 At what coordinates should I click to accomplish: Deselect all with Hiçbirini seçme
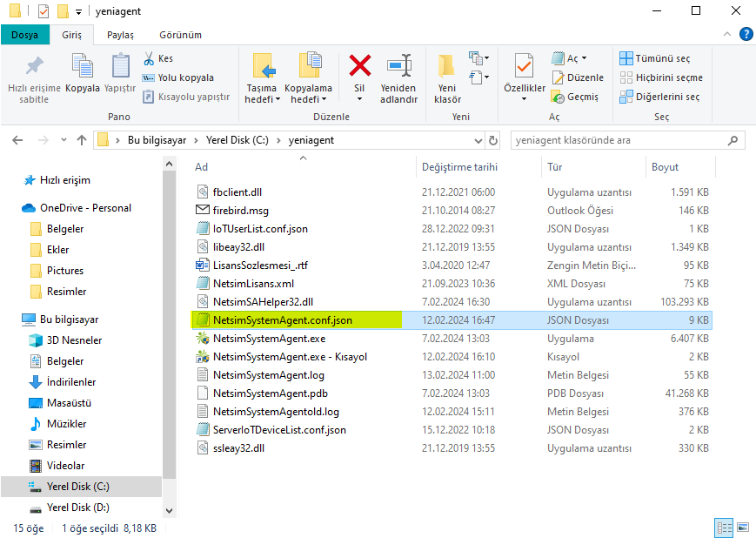[661, 77]
